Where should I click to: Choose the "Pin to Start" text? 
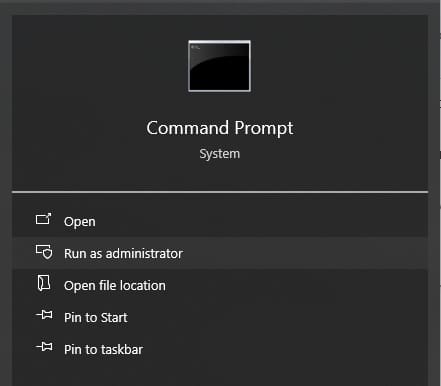(96, 318)
